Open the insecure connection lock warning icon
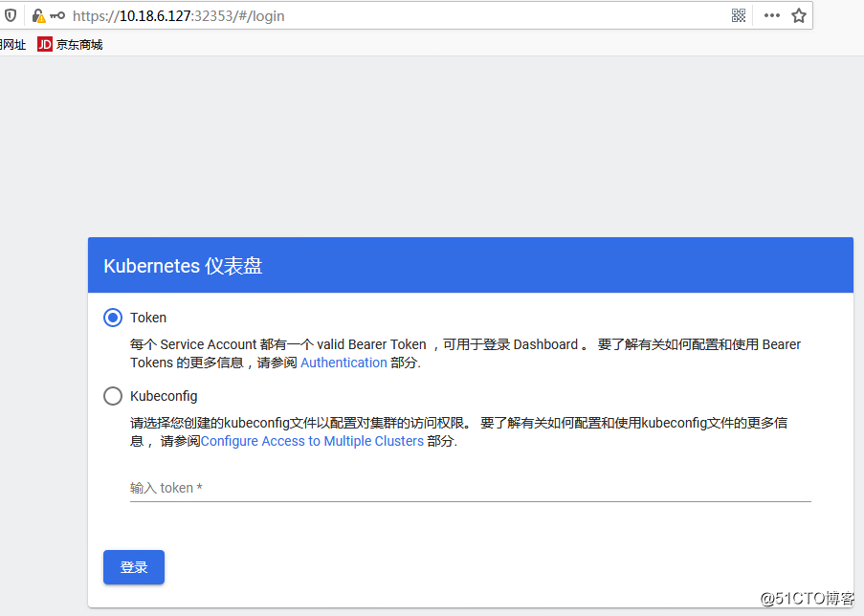864x616 pixels. pyautogui.click(x=38, y=16)
